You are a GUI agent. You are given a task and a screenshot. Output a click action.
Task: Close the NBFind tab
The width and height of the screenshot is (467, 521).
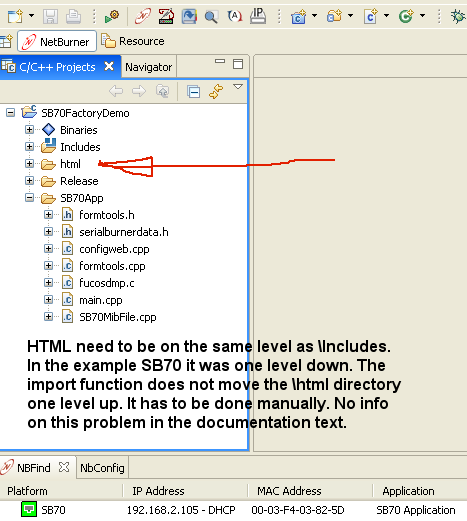pyautogui.click(x=64, y=467)
